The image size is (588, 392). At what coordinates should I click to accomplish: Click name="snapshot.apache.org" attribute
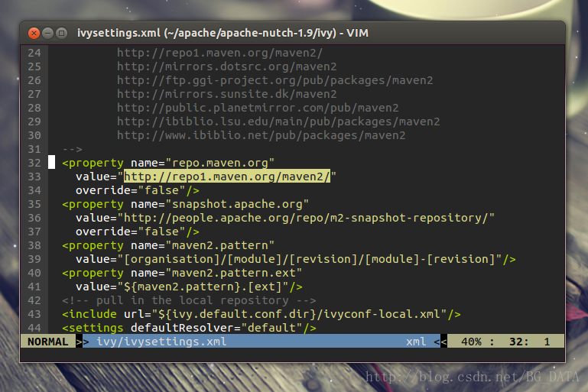pos(219,204)
